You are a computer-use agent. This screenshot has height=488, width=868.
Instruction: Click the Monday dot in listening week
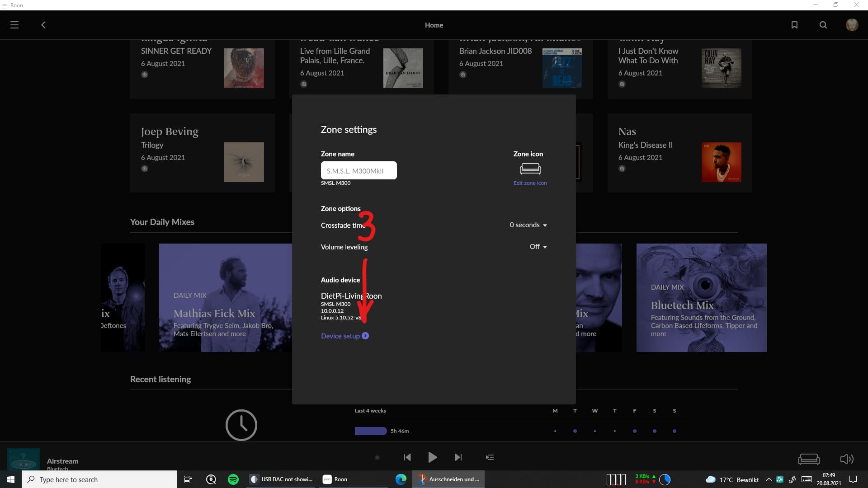[555, 431]
